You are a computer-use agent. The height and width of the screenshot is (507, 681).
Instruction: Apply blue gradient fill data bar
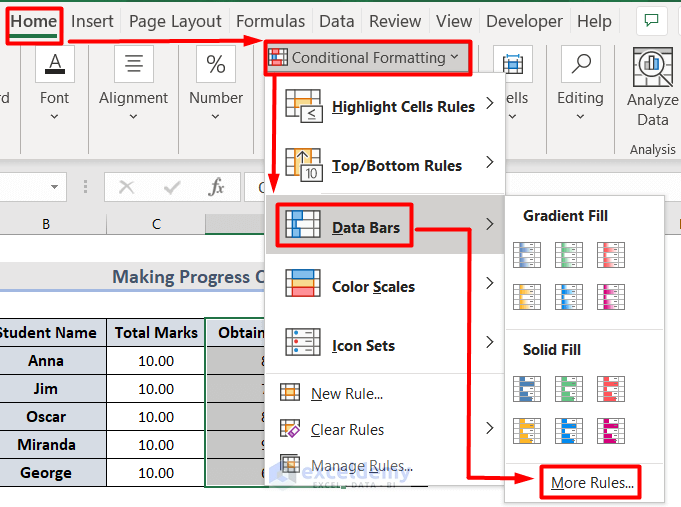[x=527, y=255]
